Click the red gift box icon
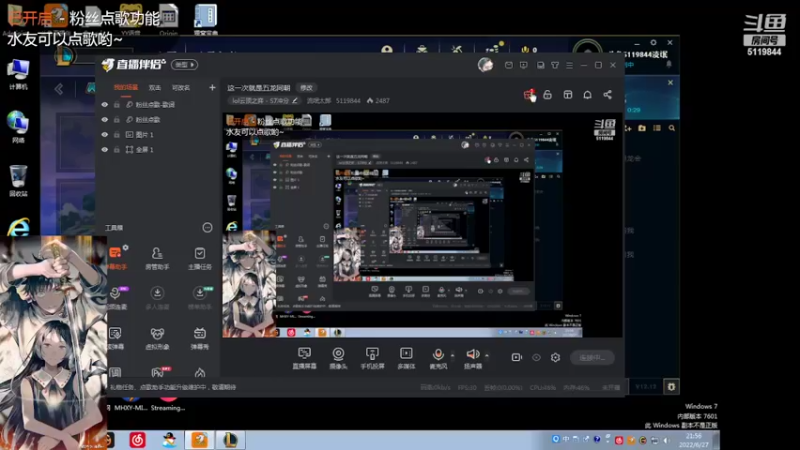 [529, 94]
